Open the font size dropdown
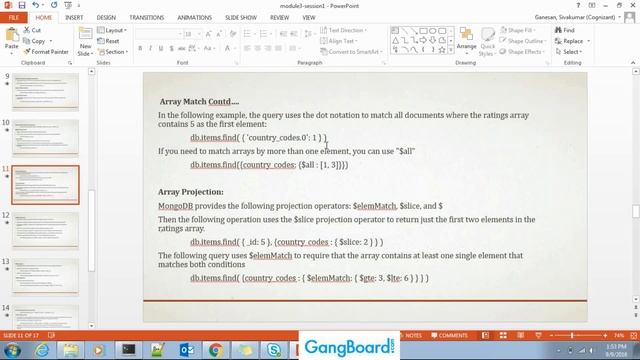Screen dimensions: 640x360 199,34
